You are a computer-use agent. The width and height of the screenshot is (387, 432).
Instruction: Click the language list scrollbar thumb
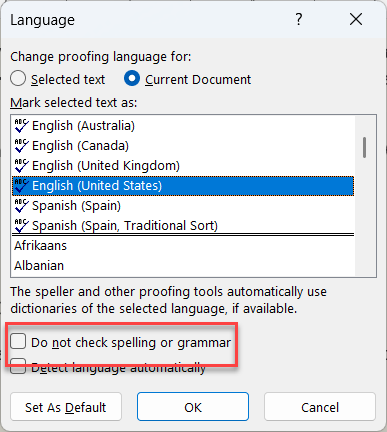[365, 147]
